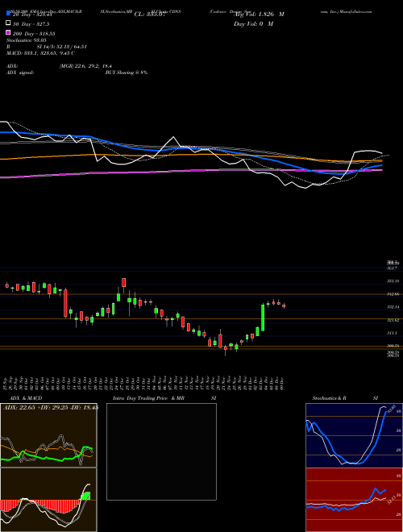Click the blue 20 Day legend swatch

[8, 14]
